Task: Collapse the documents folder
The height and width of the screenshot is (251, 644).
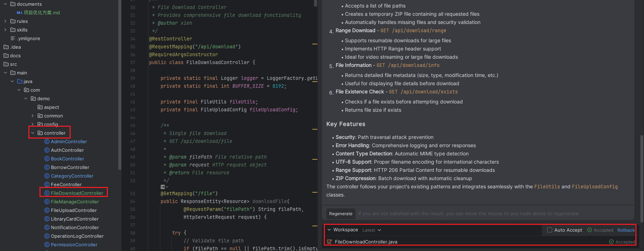Action: point(5,4)
